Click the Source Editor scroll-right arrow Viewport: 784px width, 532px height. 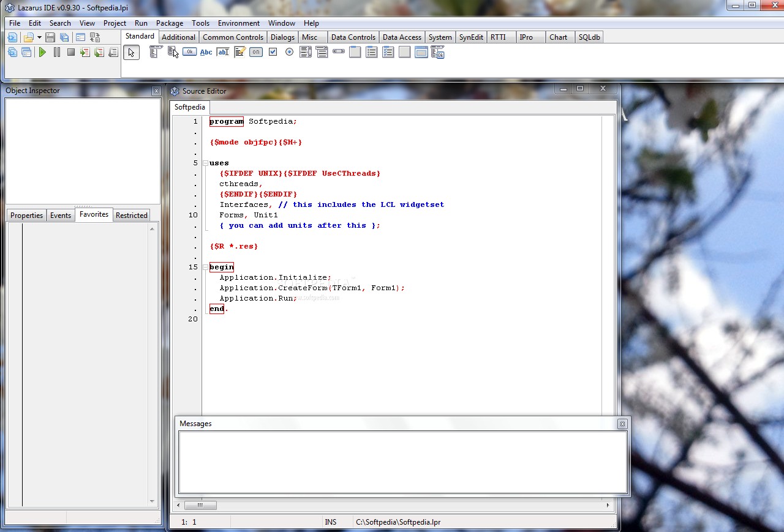(x=608, y=506)
